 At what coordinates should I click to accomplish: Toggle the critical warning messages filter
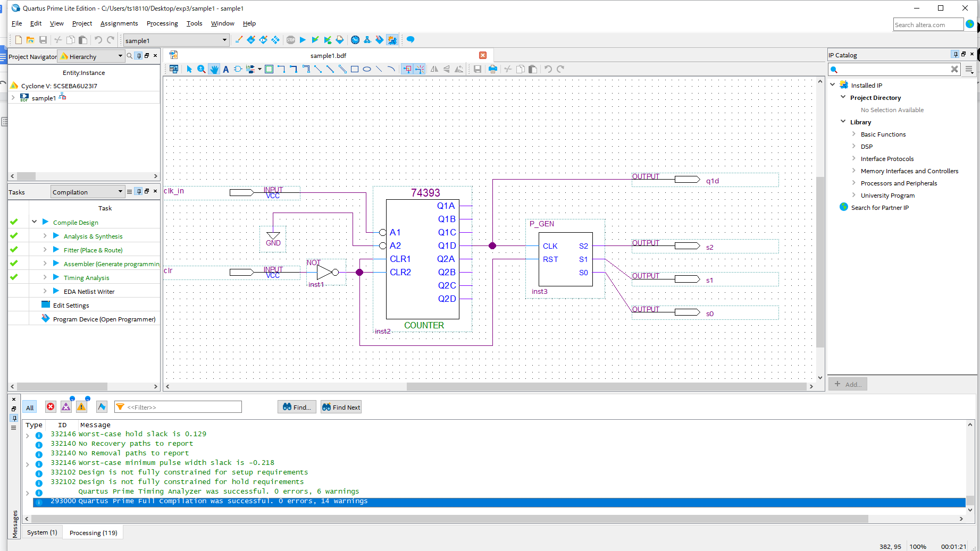(66, 407)
